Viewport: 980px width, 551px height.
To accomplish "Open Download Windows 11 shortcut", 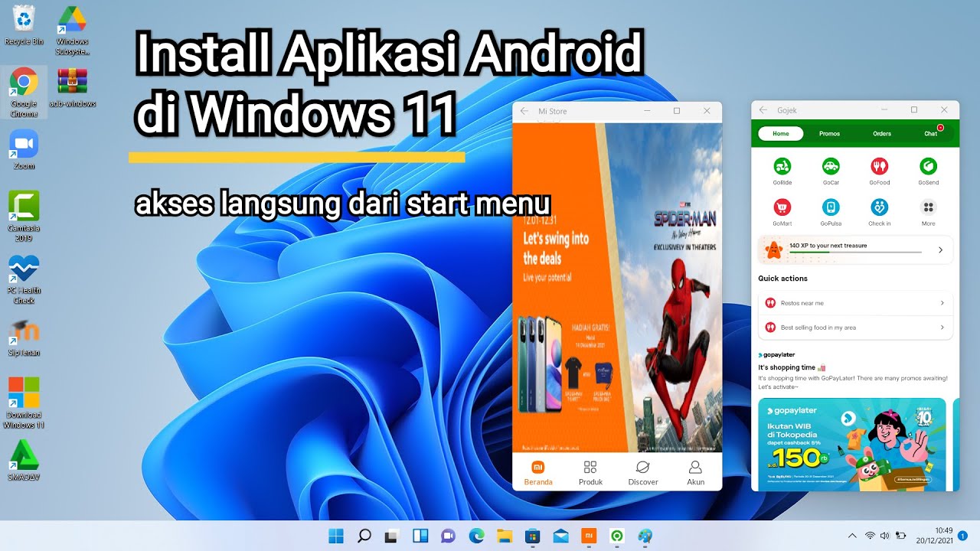I will click(x=24, y=403).
